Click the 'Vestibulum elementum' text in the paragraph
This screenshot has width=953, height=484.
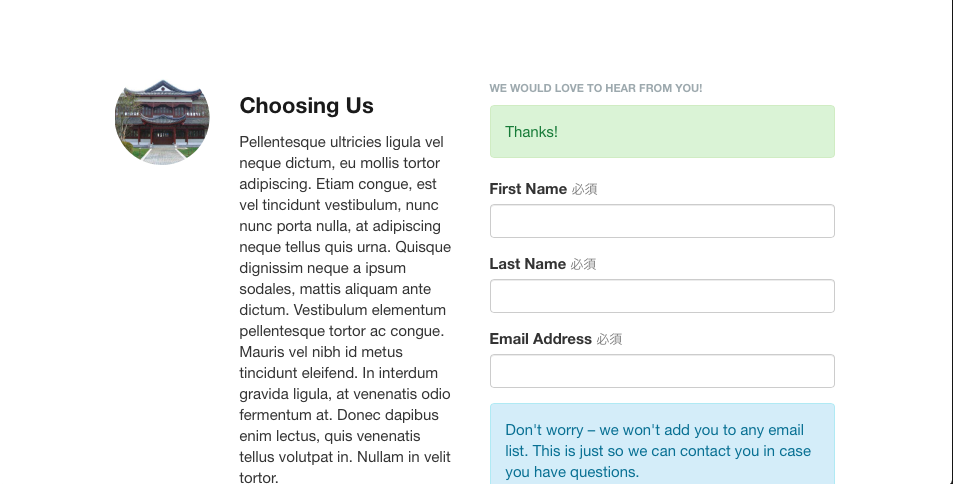370,310
